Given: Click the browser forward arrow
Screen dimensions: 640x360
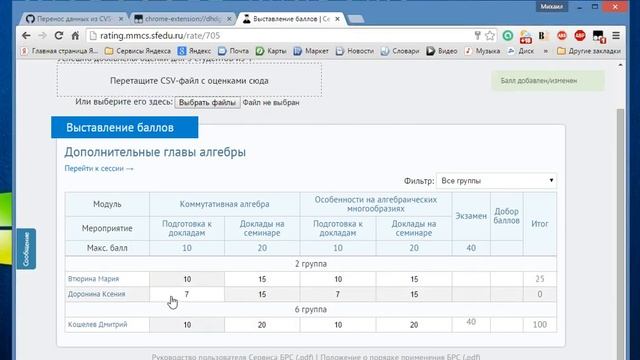Looking at the screenshot, I should (x=42, y=36).
